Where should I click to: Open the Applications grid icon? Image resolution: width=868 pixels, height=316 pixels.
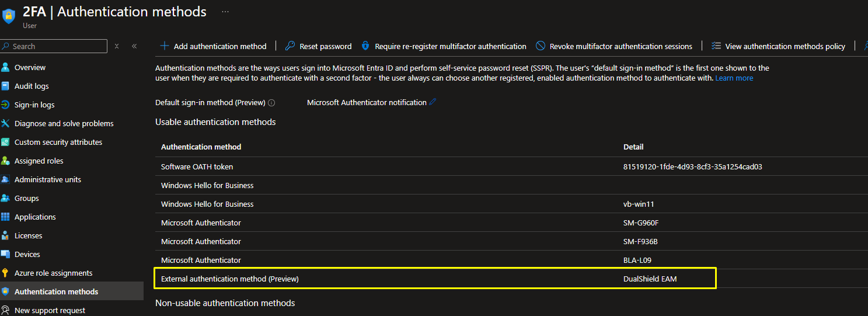click(6, 217)
